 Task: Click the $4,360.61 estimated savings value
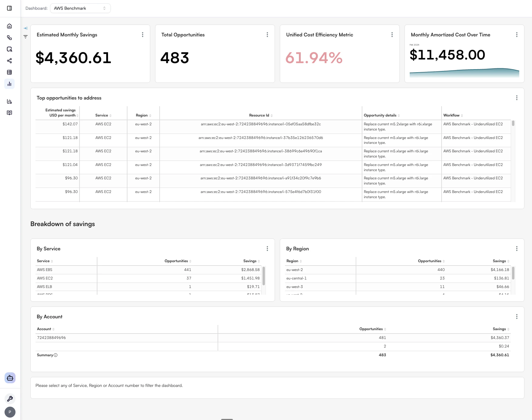tap(73, 58)
